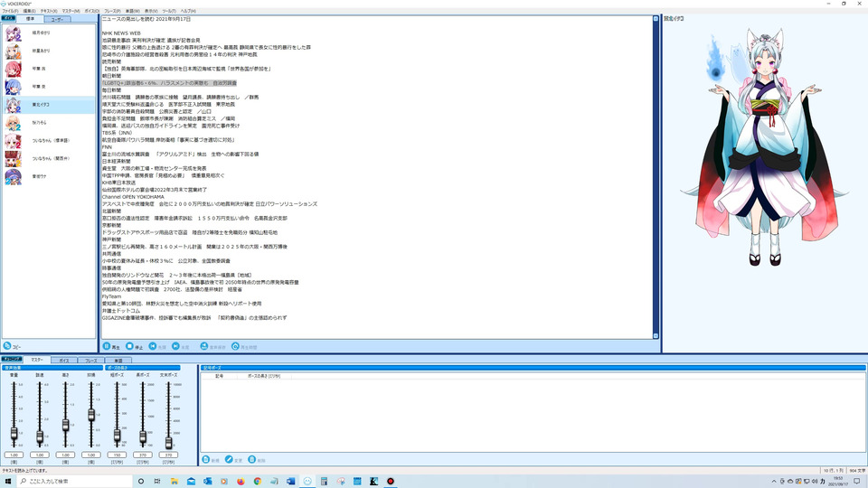The image size is (868, 488).
Task: Select the 紲星あかり voice avatar
Action: coord(14,51)
